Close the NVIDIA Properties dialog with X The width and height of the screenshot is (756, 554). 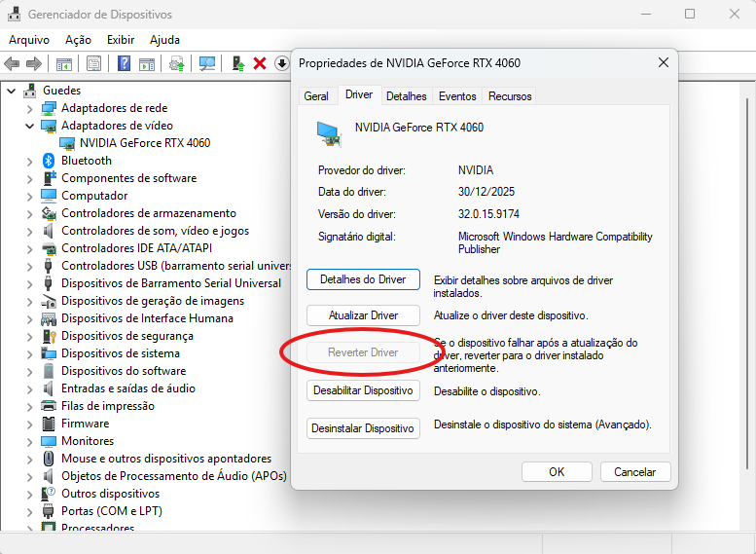pos(664,62)
